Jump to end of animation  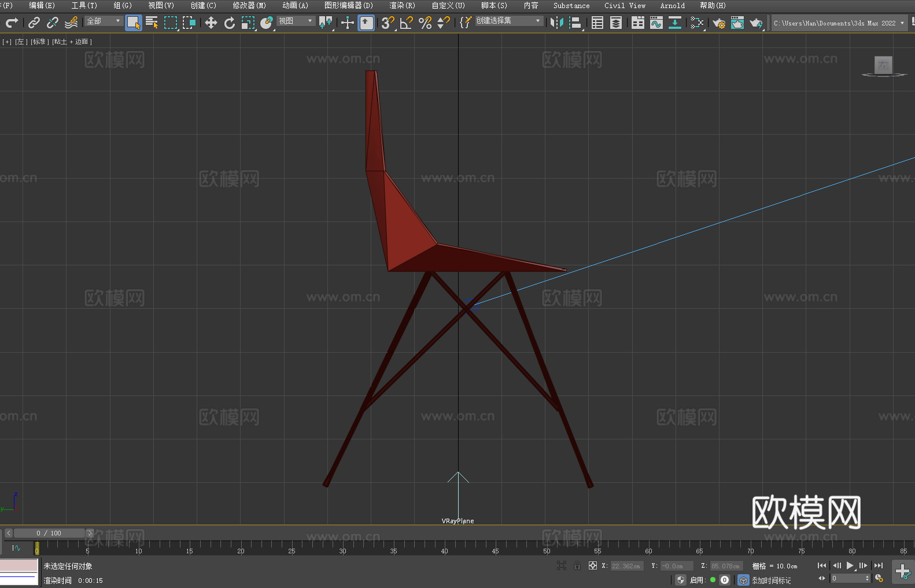(879, 565)
